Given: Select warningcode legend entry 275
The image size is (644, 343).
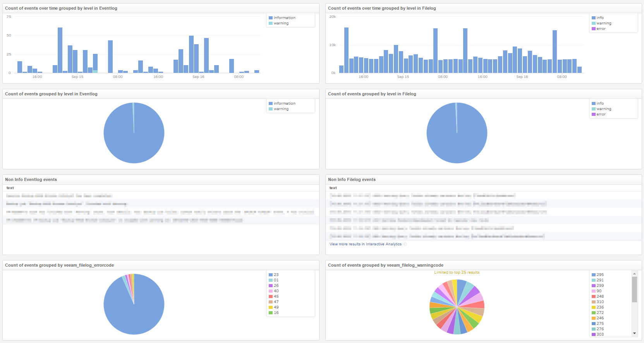Looking at the screenshot, I should [598, 324].
